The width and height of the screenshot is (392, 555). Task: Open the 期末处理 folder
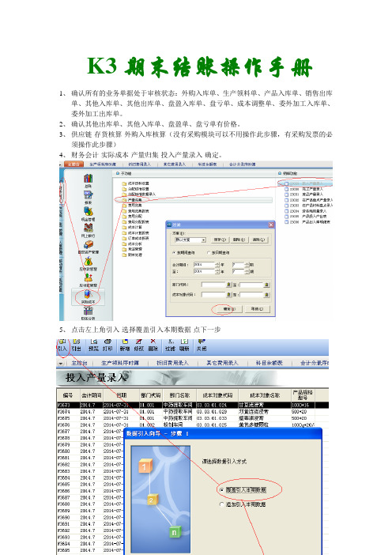click(x=132, y=255)
